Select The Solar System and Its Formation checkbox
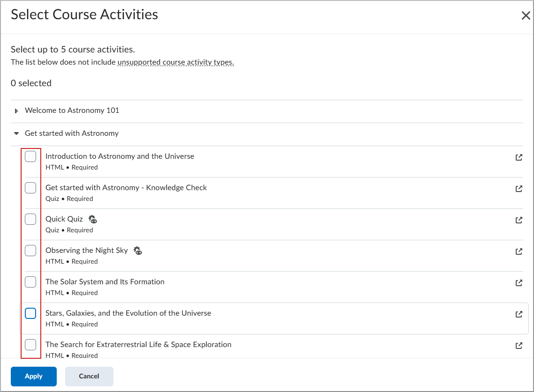This screenshot has height=392, width=534. 30,282
